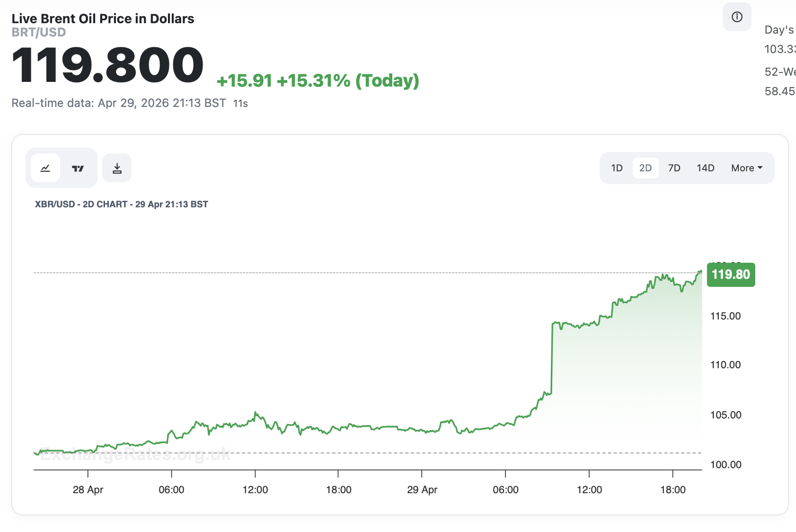Click the XBR/USD 2D CHART title
This screenshot has width=796, height=532.
point(122,204)
